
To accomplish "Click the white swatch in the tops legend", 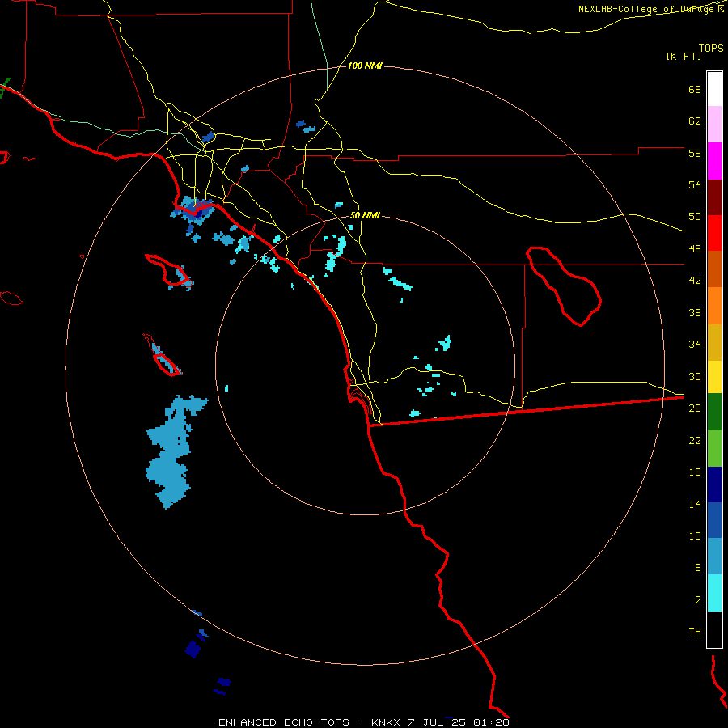I will (714, 89).
